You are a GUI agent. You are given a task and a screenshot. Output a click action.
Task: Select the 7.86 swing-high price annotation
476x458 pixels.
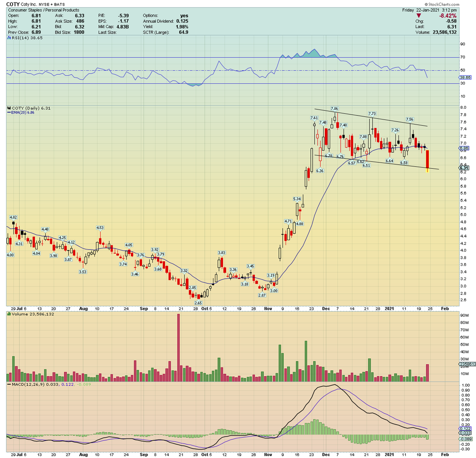point(335,108)
